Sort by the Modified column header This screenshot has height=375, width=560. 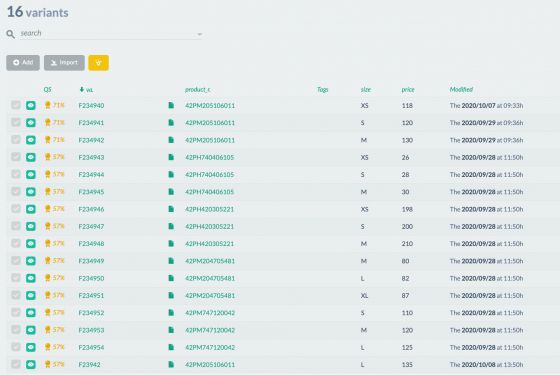[461, 90]
